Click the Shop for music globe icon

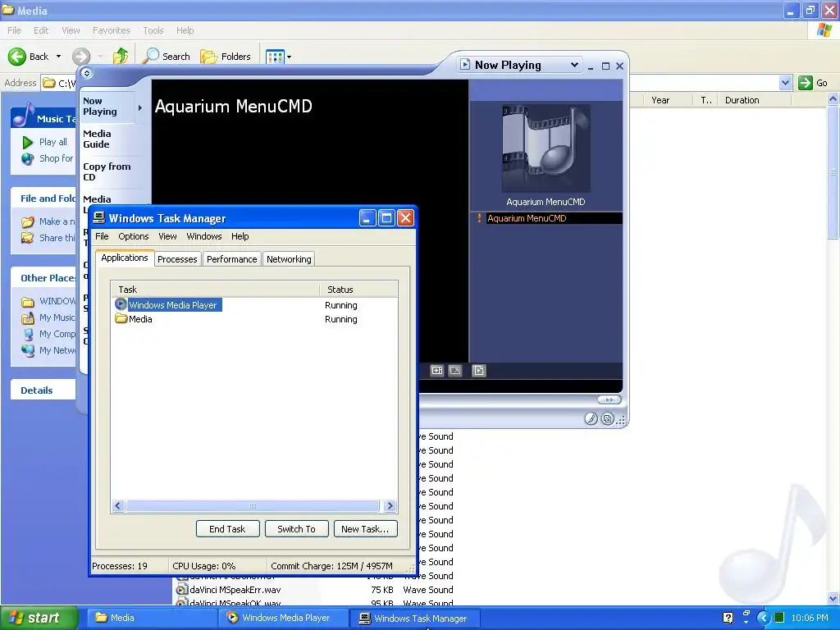pyautogui.click(x=28, y=158)
